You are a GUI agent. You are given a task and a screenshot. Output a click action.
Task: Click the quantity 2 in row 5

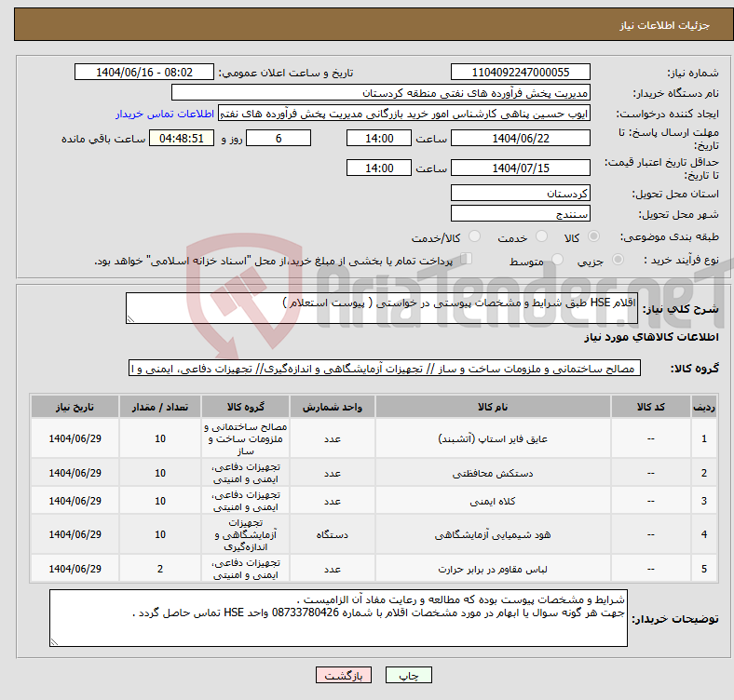point(160,569)
